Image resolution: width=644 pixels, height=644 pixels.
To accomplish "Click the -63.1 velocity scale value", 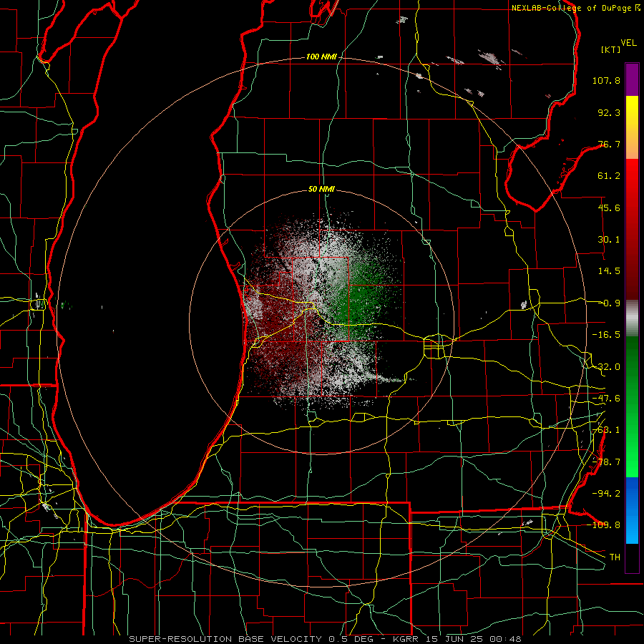I will (606, 430).
